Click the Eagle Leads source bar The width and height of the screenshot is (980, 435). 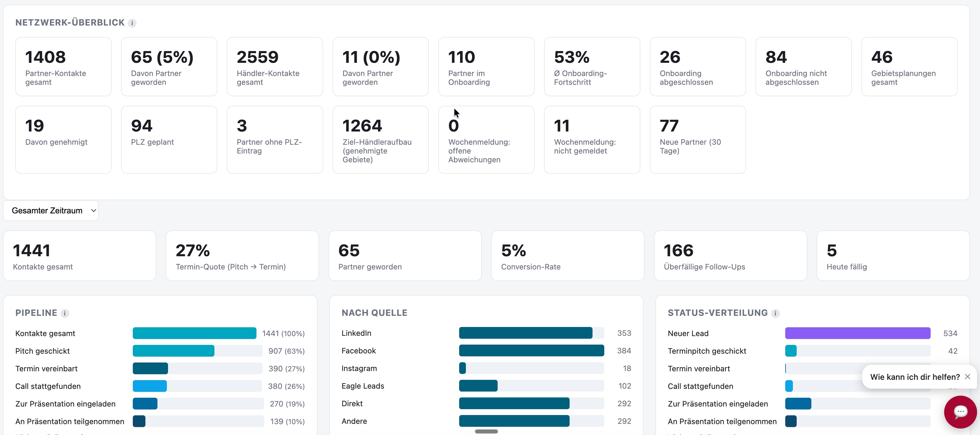coord(531,386)
